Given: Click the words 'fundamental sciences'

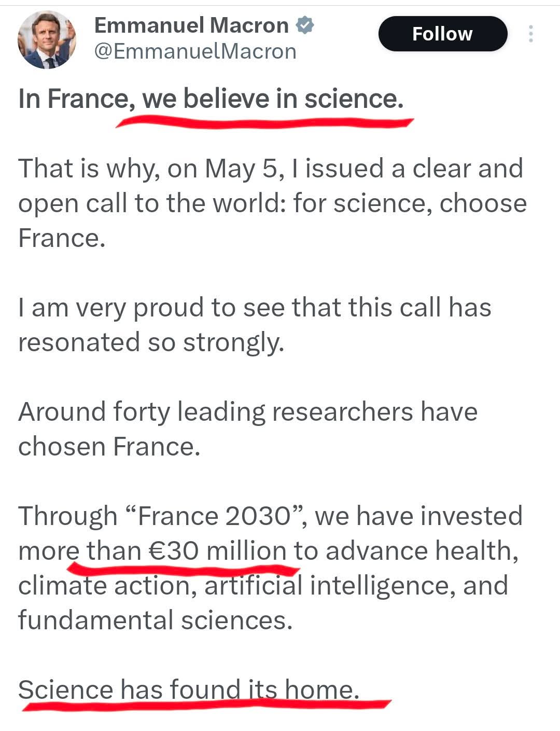Looking at the screenshot, I should 155,620.
